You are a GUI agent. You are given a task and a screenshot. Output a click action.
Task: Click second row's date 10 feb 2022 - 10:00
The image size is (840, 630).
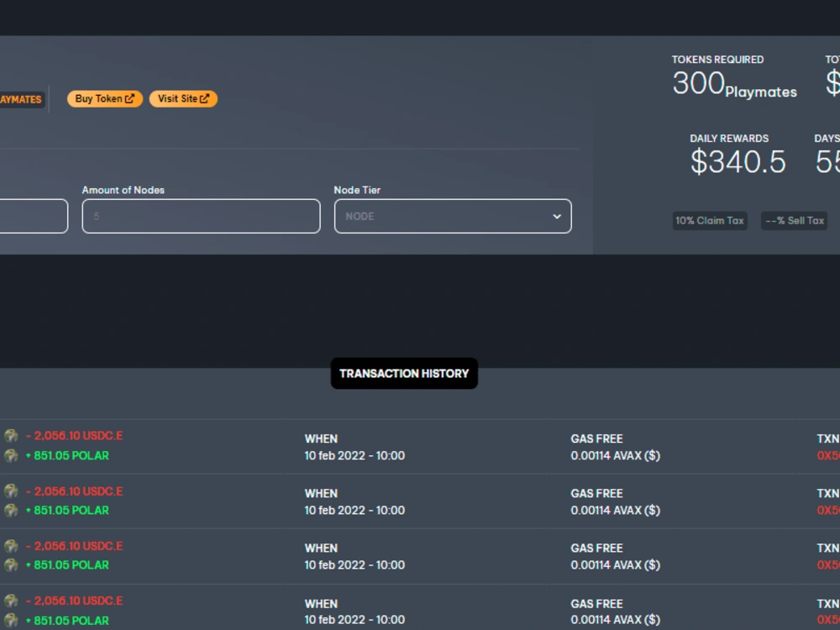tap(354, 510)
